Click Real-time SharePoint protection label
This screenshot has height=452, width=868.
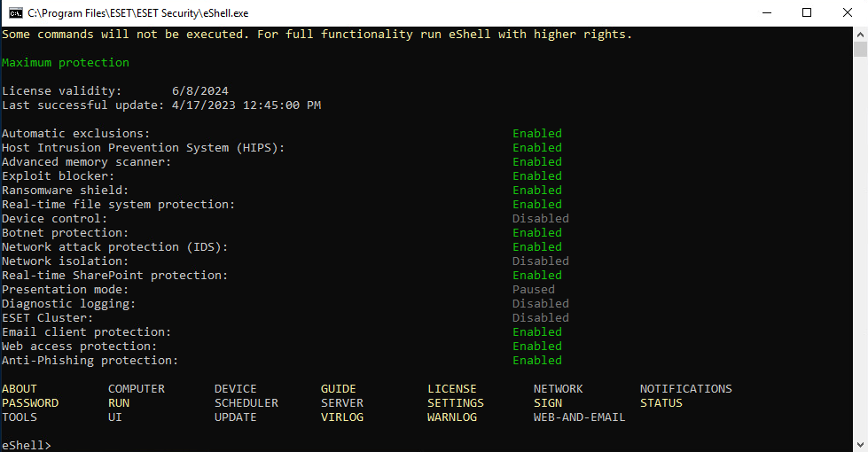114,276
